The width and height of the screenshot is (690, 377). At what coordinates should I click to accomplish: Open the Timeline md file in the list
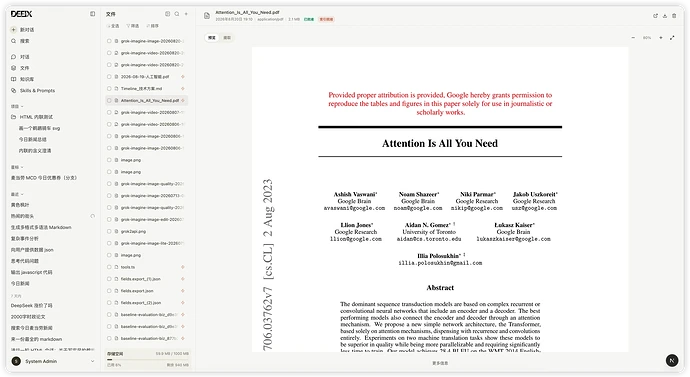pyautogui.click(x=142, y=89)
